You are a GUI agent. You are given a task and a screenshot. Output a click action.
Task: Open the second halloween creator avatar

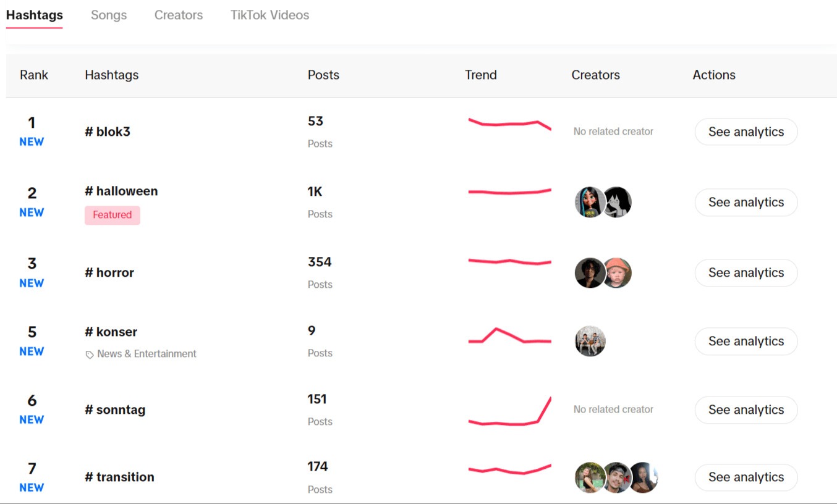pos(618,202)
